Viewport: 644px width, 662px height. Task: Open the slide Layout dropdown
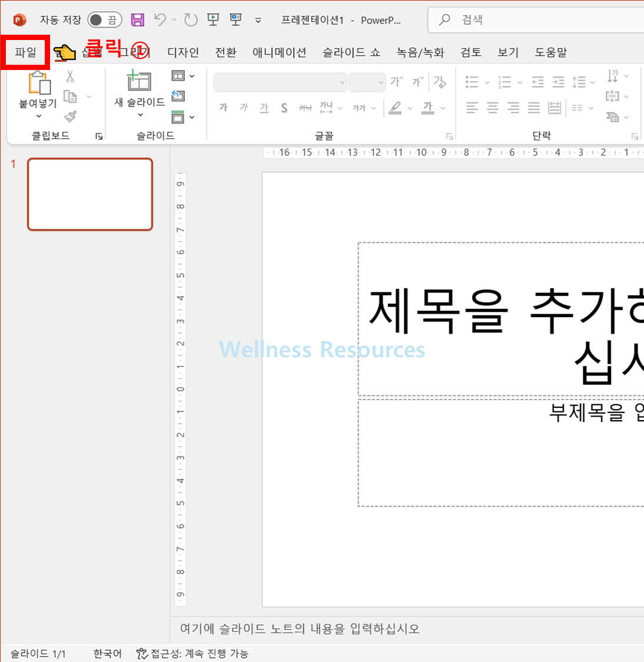pos(183,76)
